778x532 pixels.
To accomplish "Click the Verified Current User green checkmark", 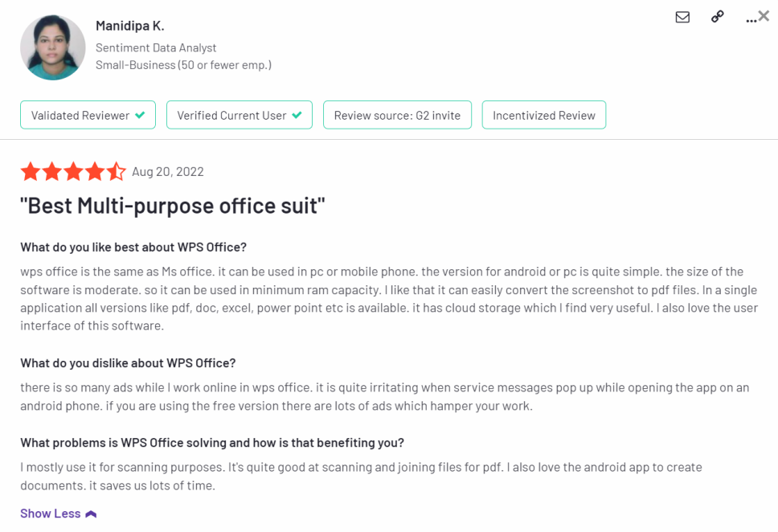I will (297, 115).
